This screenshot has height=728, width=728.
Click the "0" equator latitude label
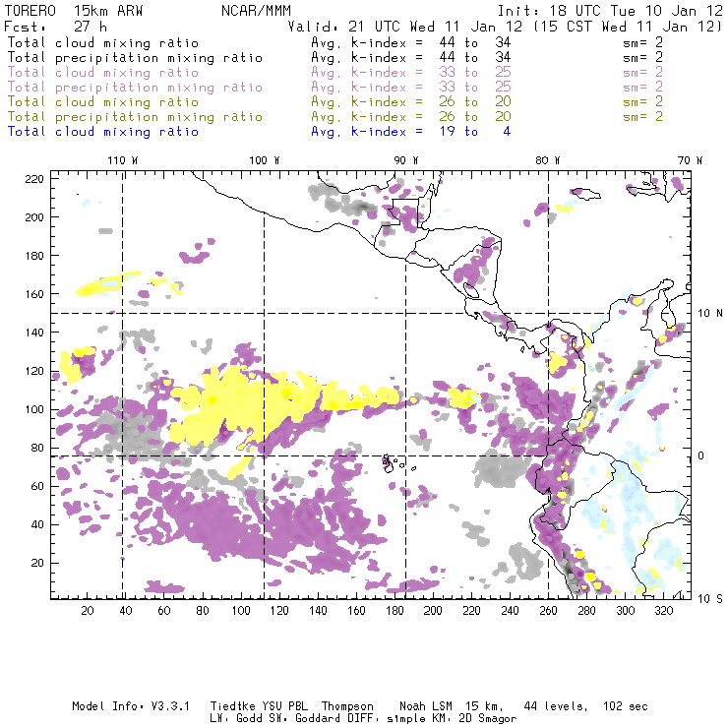700,455
